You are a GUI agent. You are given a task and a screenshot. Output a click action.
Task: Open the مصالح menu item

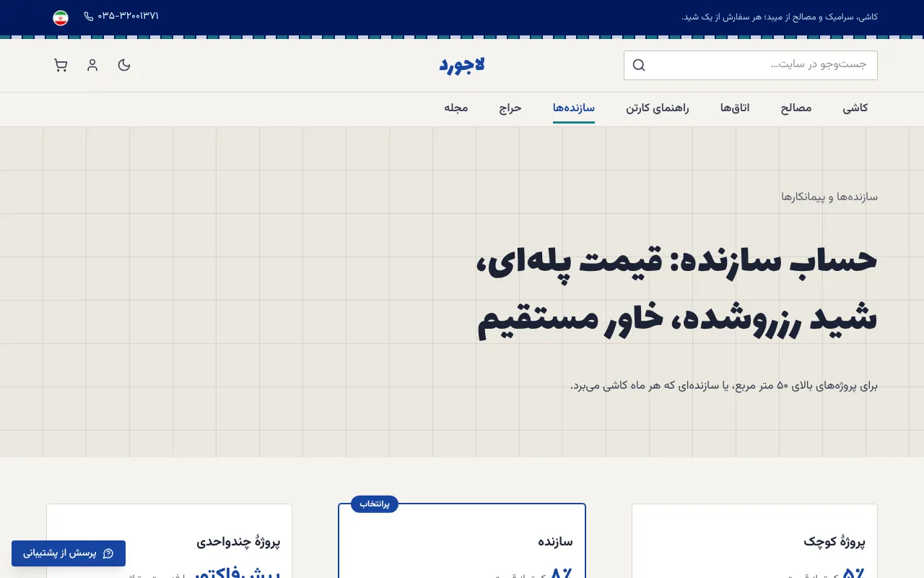(796, 108)
